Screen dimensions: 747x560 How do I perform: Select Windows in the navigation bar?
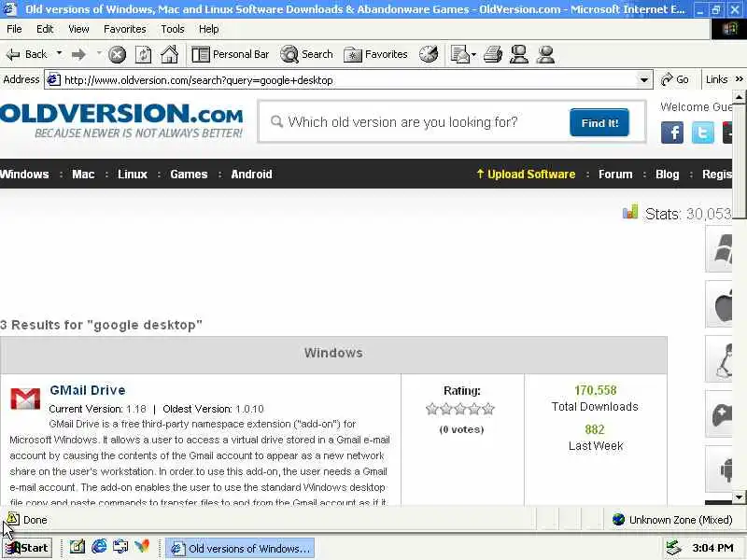coord(24,175)
